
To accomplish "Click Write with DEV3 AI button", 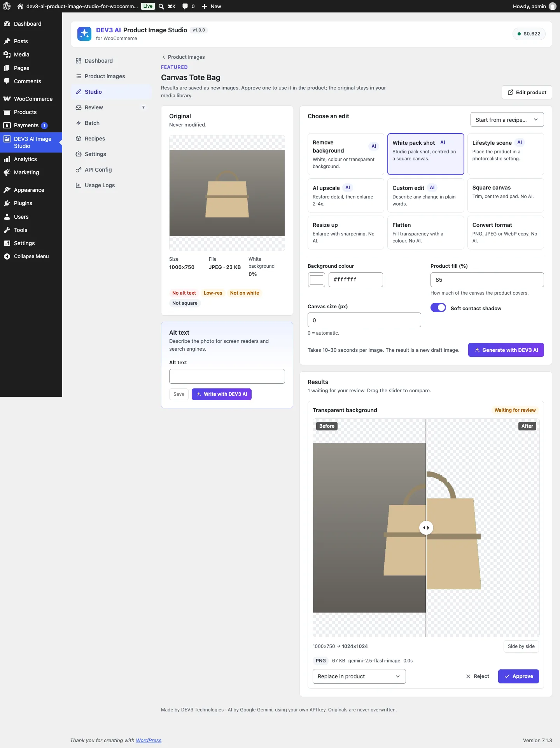I will [222, 394].
